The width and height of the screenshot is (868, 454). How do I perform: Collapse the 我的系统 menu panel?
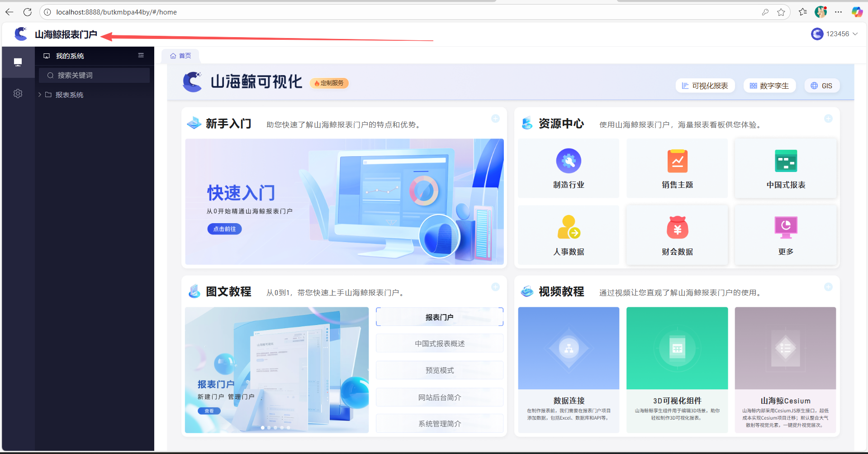pyautogui.click(x=141, y=55)
